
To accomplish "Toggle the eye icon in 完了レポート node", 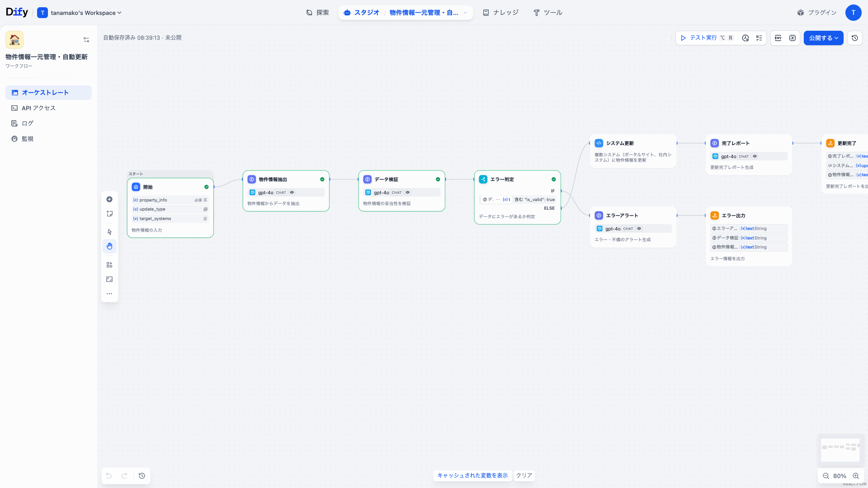I will click(x=754, y=156).
